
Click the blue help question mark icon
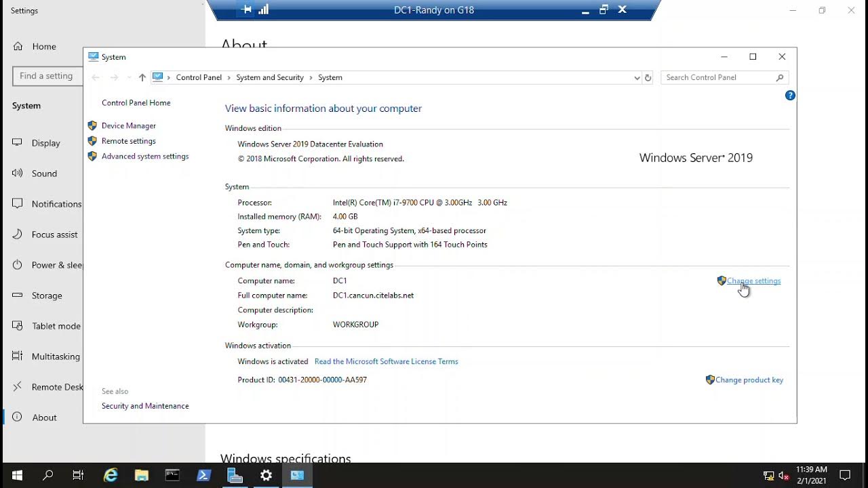tap(790, 96)
